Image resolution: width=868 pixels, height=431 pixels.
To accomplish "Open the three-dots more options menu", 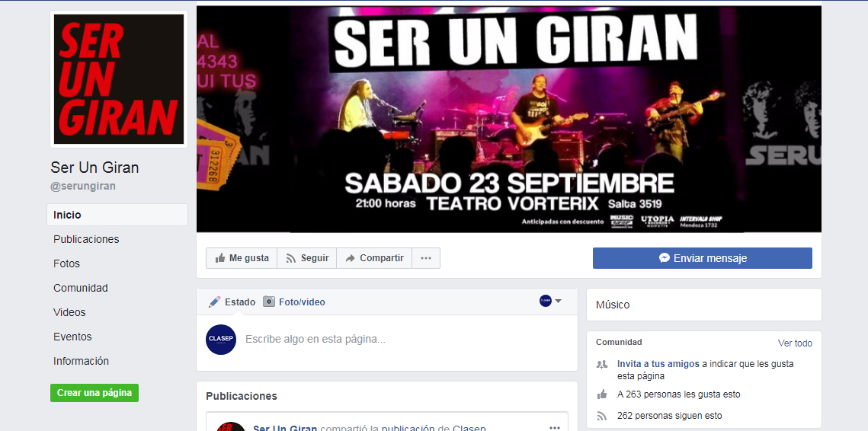I will click(x=426, y=258).
